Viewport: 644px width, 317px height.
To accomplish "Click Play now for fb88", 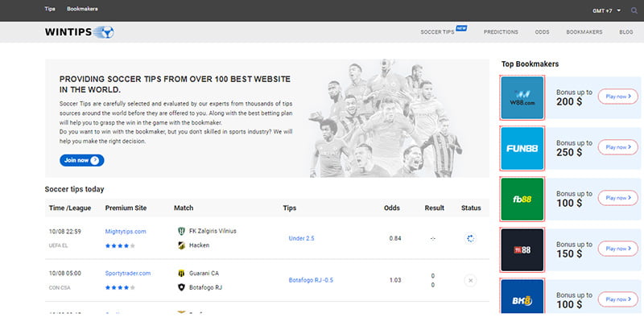I will 618,198.
